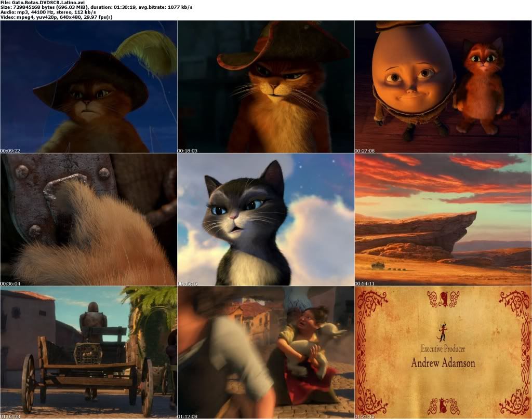Click the Andrew Adamson name text
The image size is (532, 419).
pyautogui.click(x=443, y=363)
